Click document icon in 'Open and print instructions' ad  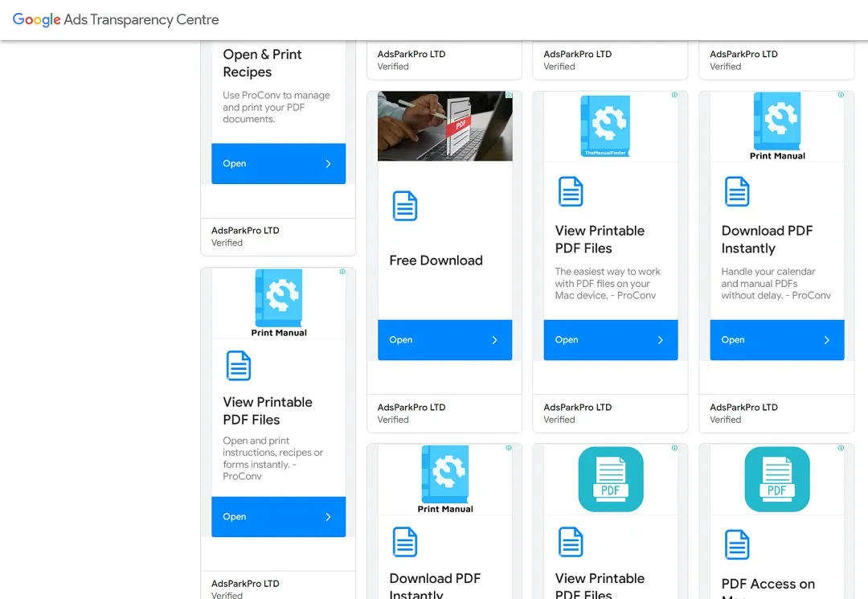(x=239, y=365)
